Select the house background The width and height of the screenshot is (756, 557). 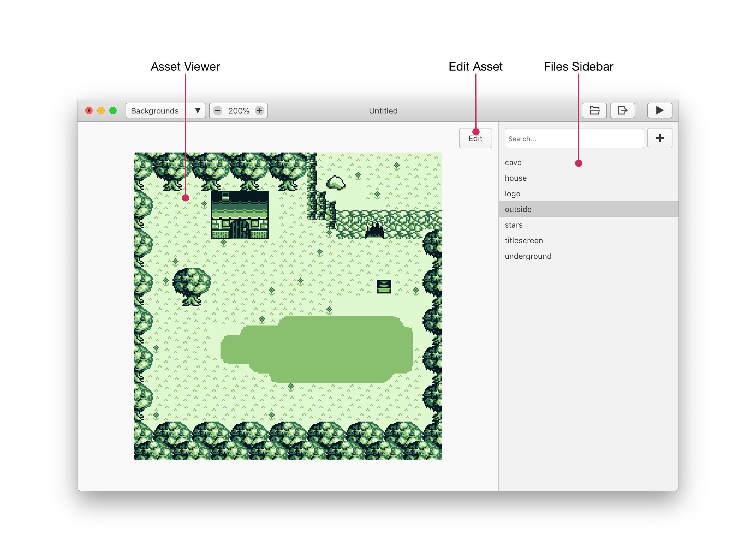pyautogui.click(x=516, y=178)
